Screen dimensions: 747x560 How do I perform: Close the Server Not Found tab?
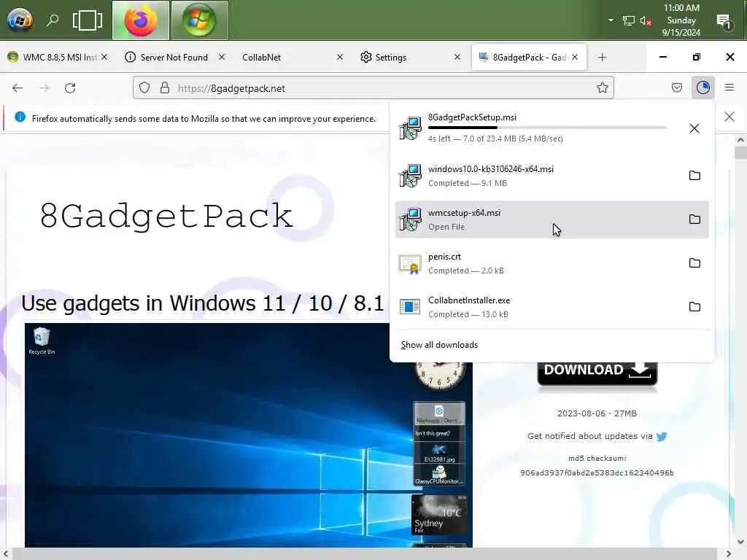222,57
